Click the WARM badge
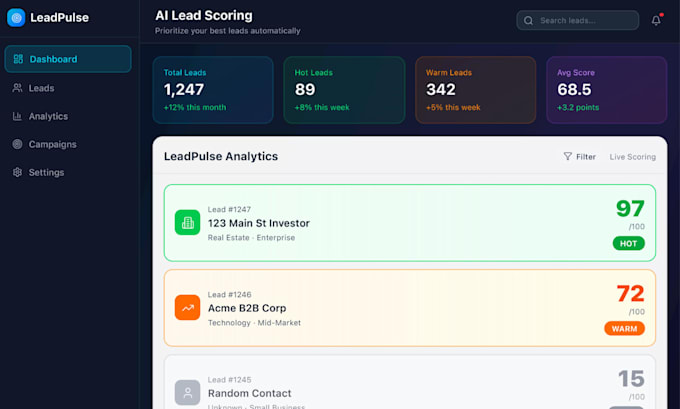The image size is (680, 409). pyautogui.click(x=624, y=328)
